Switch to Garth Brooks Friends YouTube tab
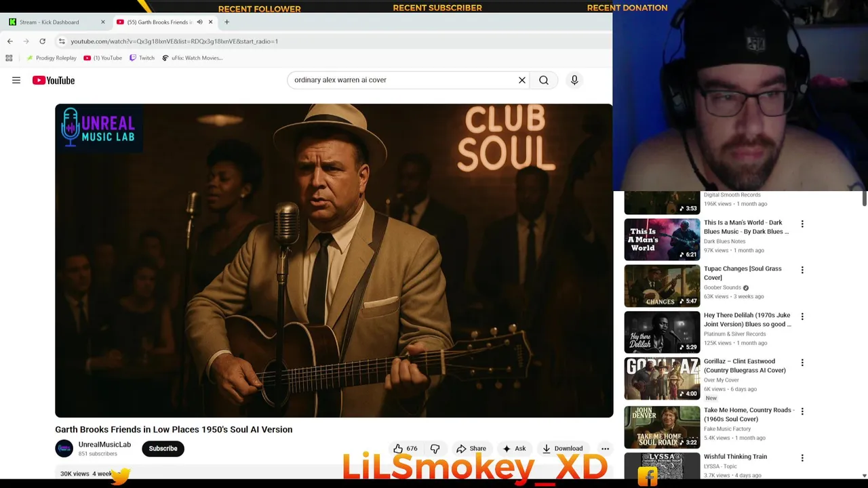 coord(159,22)
